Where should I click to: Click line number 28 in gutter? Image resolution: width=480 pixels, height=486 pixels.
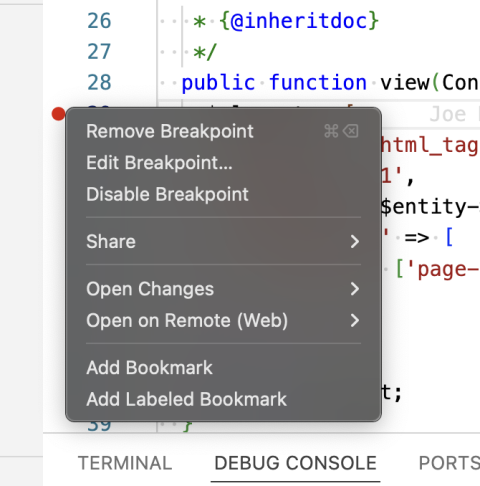click(x=99, y=82)
